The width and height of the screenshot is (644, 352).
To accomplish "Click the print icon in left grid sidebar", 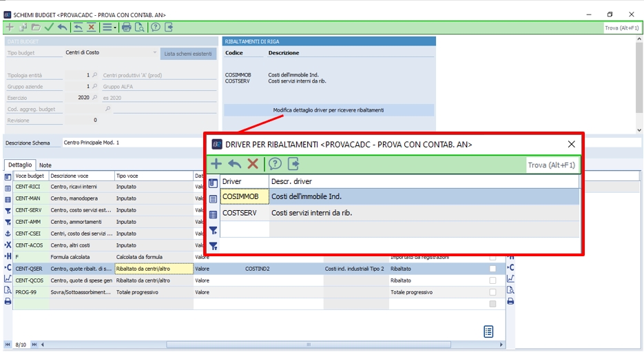I will click(8, 302).
